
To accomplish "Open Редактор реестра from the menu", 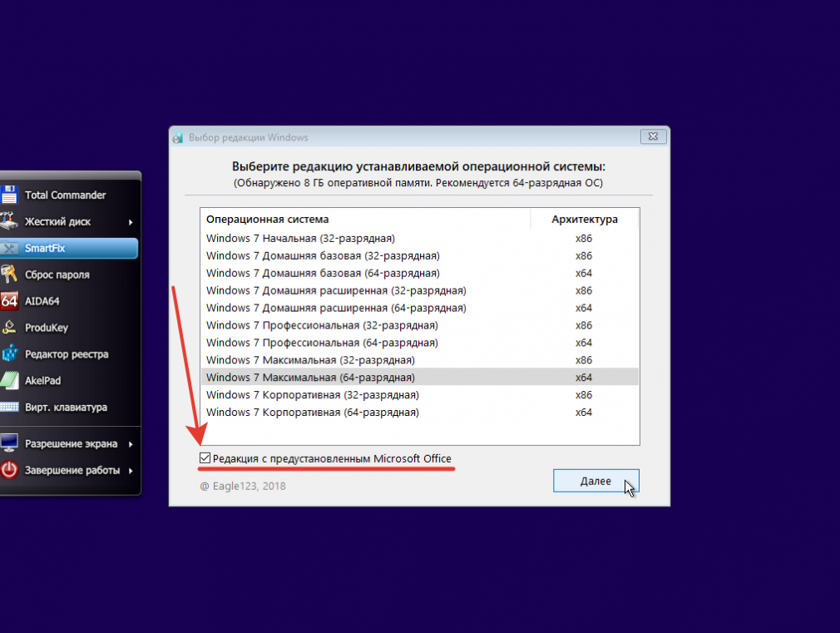I will click(x=69, y=354).
